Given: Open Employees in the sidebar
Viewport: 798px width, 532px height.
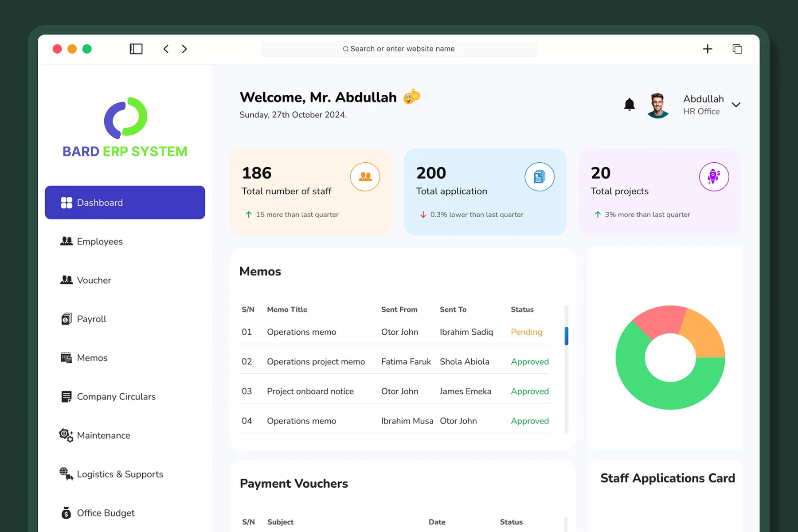Looking at the screenshot, I should tap(100, 242).
